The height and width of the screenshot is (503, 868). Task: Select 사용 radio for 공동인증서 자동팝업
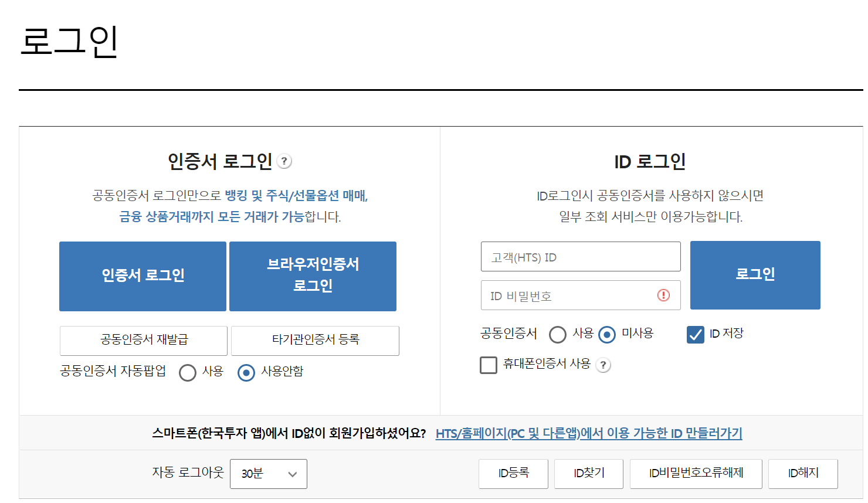pyautogui.click(x=188, y=372)
